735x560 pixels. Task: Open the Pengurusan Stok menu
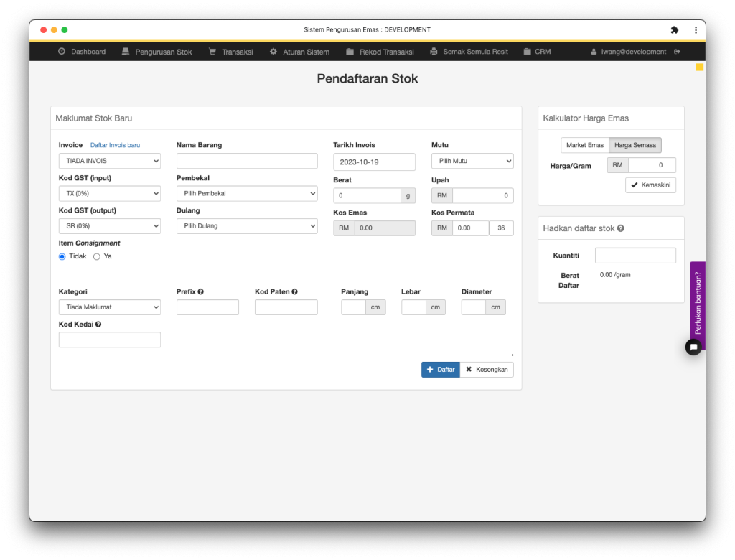156,52
